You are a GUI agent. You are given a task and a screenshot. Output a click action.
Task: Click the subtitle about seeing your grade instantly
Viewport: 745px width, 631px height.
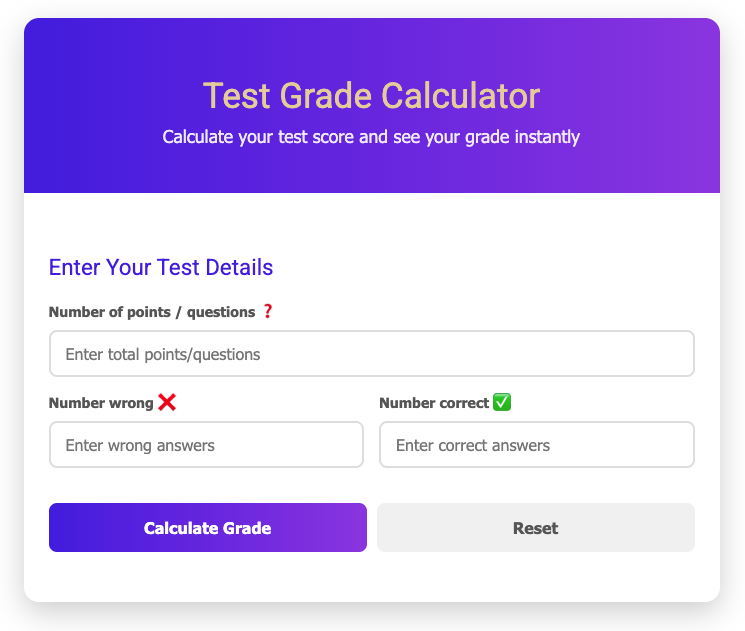point(371,136)
